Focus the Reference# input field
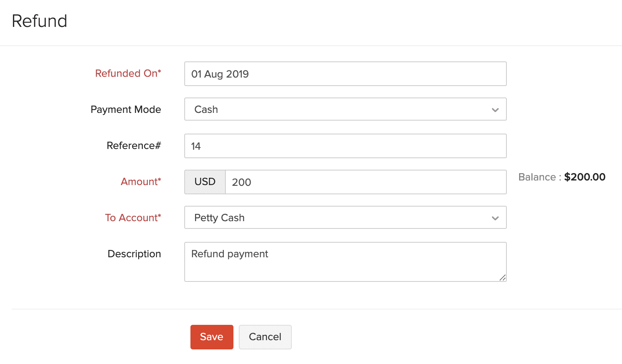This screenshot has height=364, width=622. click(x=345, y=146)
